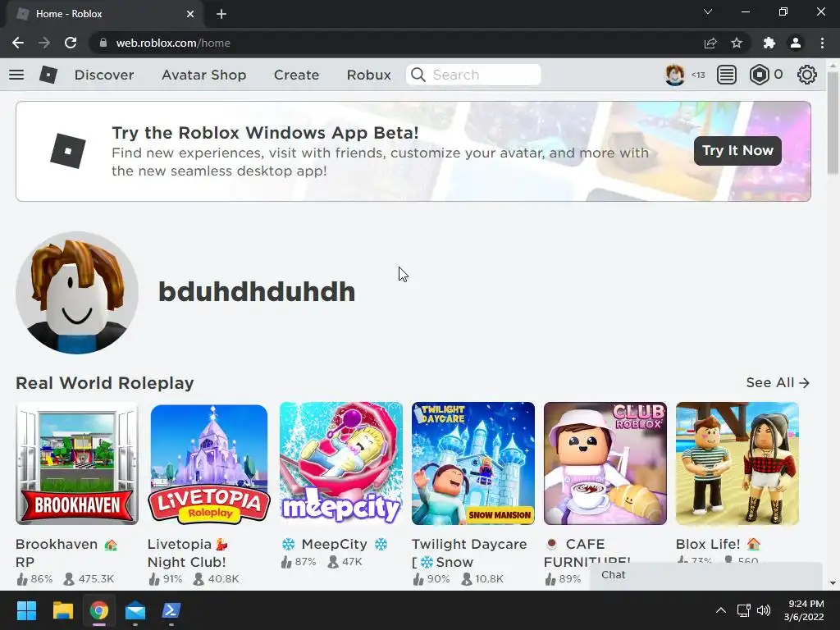Viewport: 840px width, 630px height.
Task: Go to the Create page
Action: pyautogui.click(x=296, y=75)
